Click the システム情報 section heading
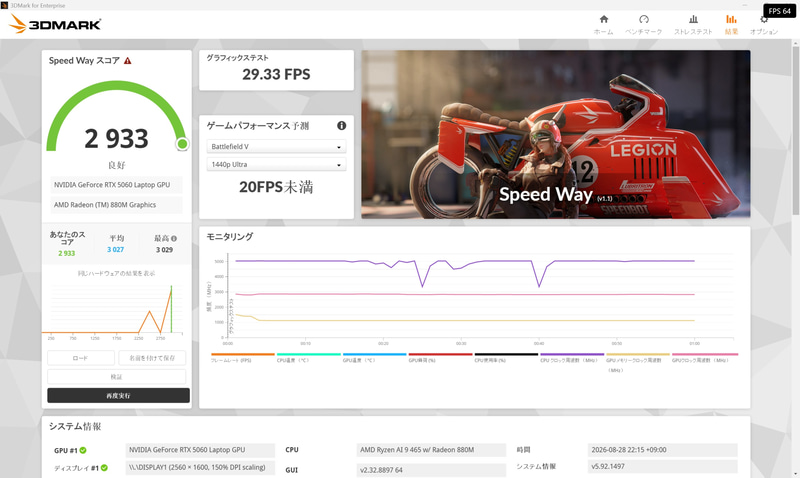This screenshot has width=800, height=478. tap(75, 426)
